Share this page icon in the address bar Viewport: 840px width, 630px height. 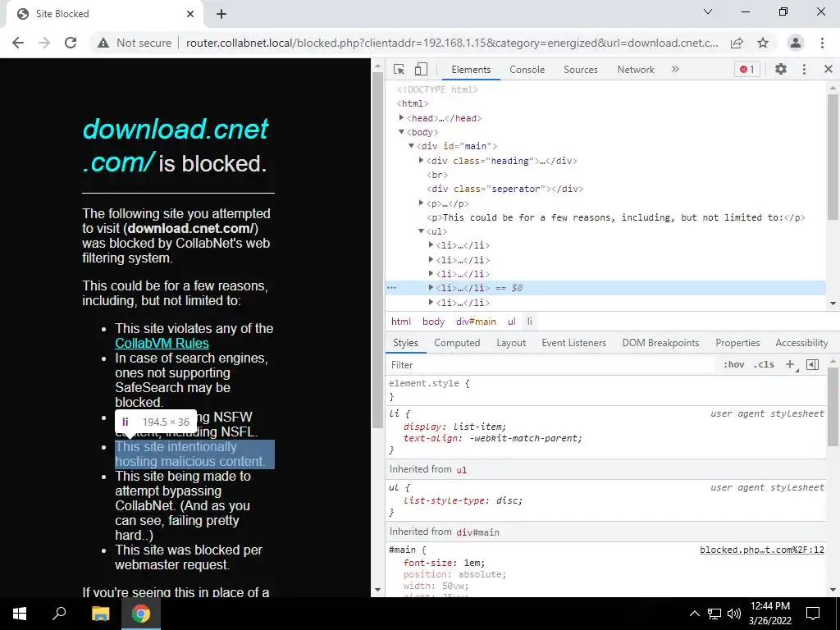tap(737, 43)
